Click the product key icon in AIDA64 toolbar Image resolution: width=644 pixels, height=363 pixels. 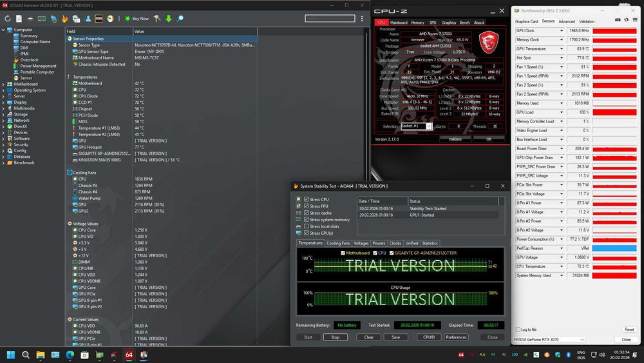157,19
